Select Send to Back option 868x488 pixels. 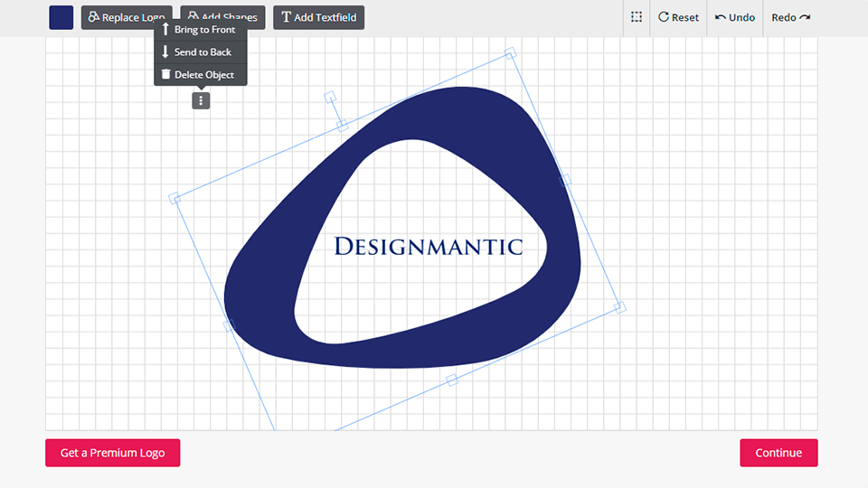click(200, 52)
